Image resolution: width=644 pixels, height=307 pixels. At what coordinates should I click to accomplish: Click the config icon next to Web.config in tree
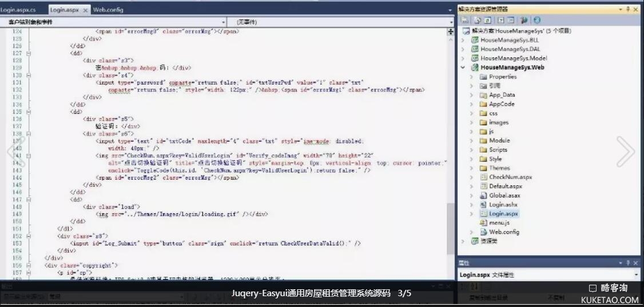pyautogui.click(x=483, y=232)
